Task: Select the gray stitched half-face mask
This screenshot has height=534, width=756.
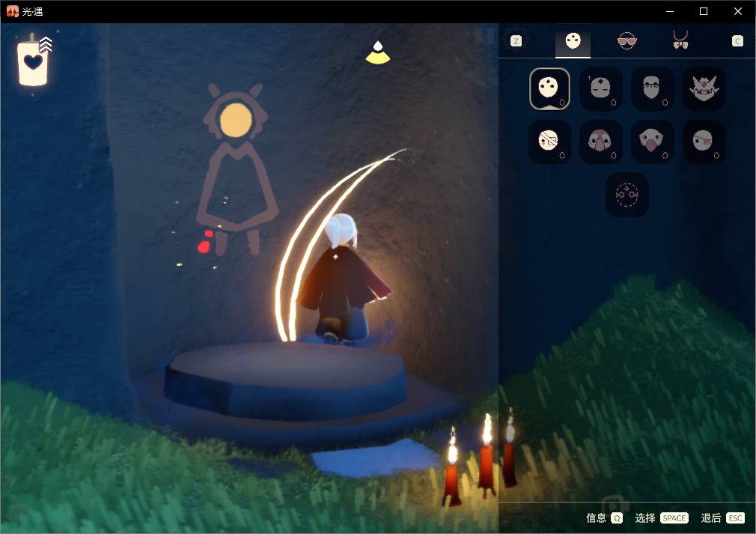Action: [x=653, y=89]
